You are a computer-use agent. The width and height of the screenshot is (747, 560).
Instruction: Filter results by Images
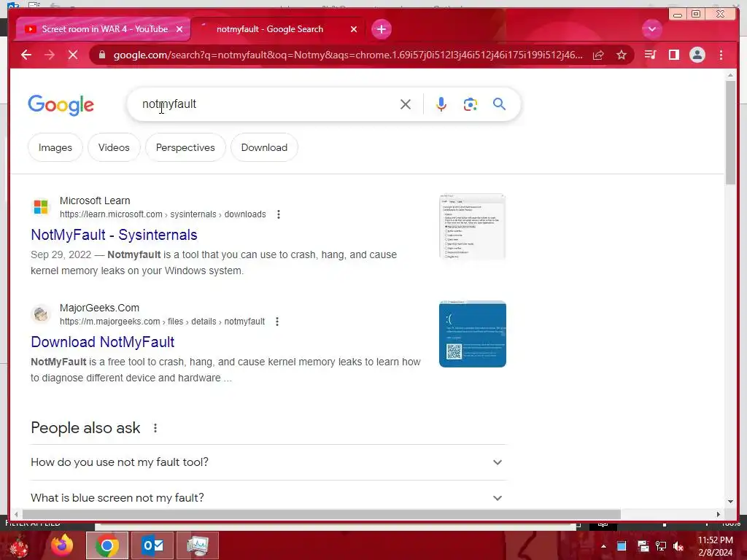(x=55, y=147)
